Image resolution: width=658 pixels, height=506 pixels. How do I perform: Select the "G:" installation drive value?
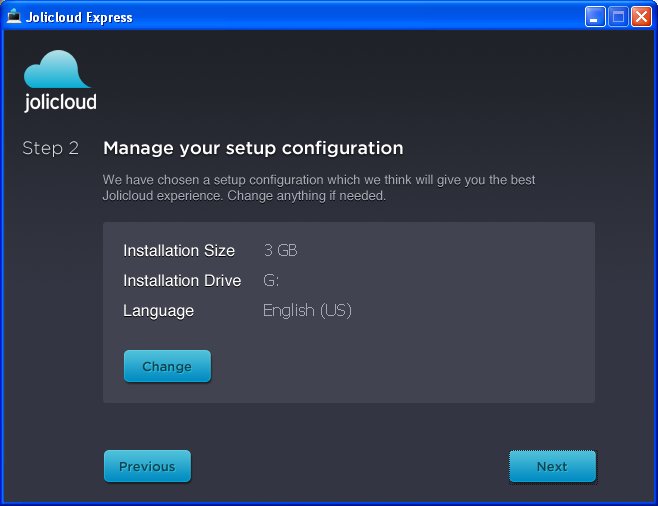[x=271, y=280]
